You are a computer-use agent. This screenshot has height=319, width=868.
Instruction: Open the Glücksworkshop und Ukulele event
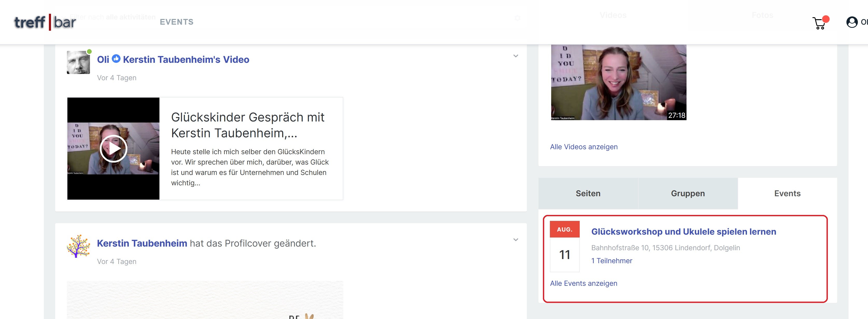pos(683,232)
